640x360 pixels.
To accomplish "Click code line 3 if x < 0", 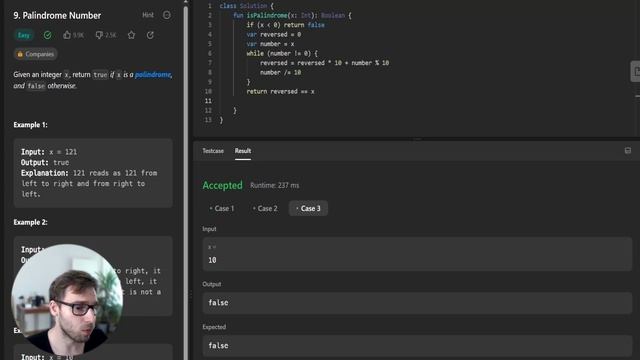I will click(x=285, y=25).
